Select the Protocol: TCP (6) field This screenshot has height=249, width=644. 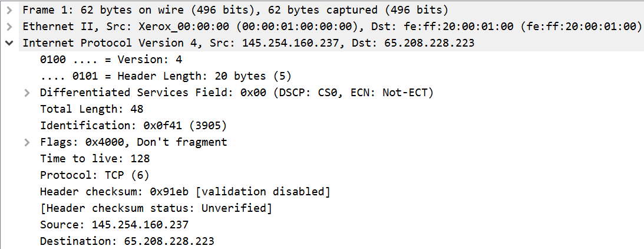pos(94,175)
